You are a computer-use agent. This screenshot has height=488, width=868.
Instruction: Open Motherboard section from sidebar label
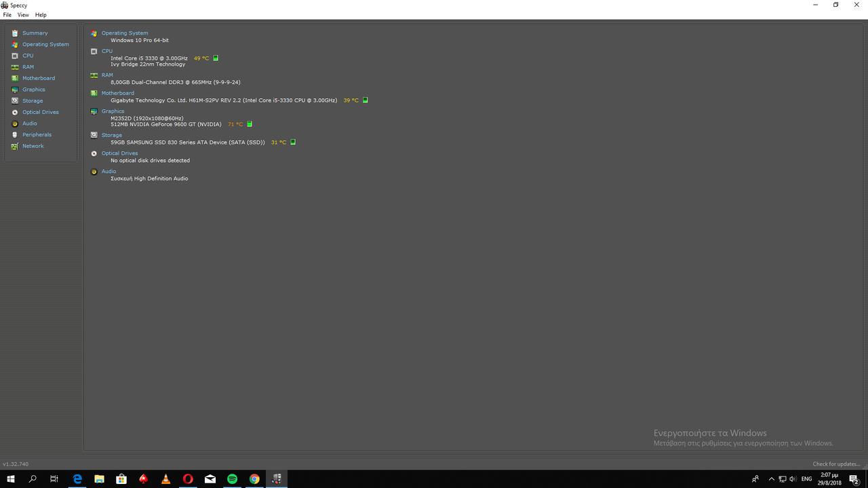pos(39,79)
